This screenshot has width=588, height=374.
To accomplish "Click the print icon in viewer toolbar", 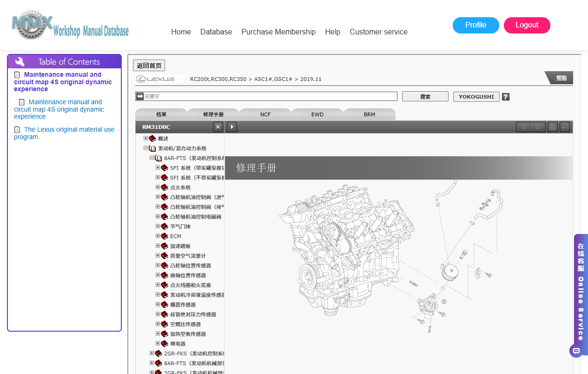I will click(552, 127).
